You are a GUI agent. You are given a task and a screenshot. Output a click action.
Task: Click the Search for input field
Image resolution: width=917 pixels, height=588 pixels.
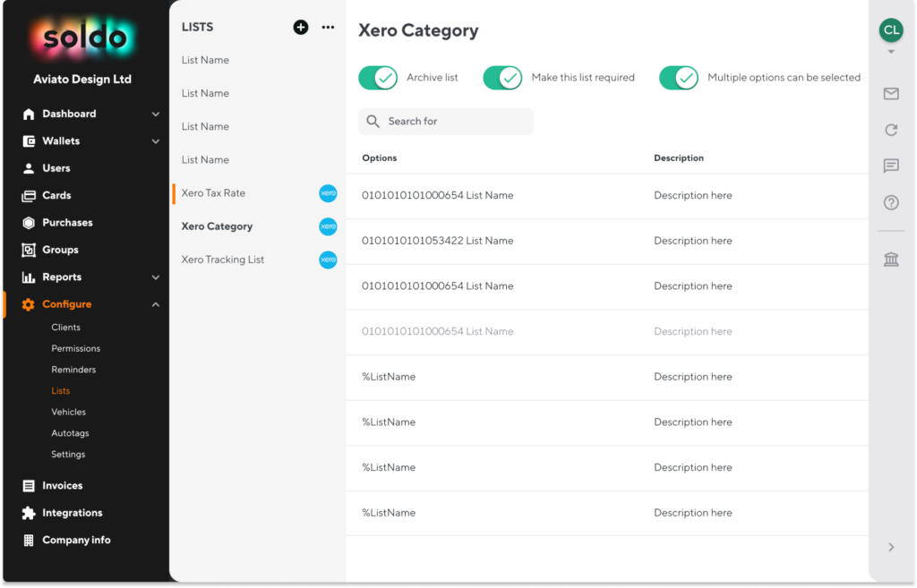pos(446,121)
